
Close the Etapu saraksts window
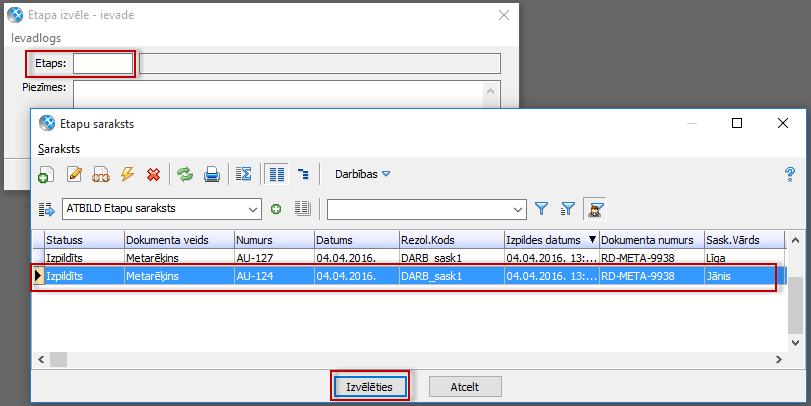pos(783,123)
